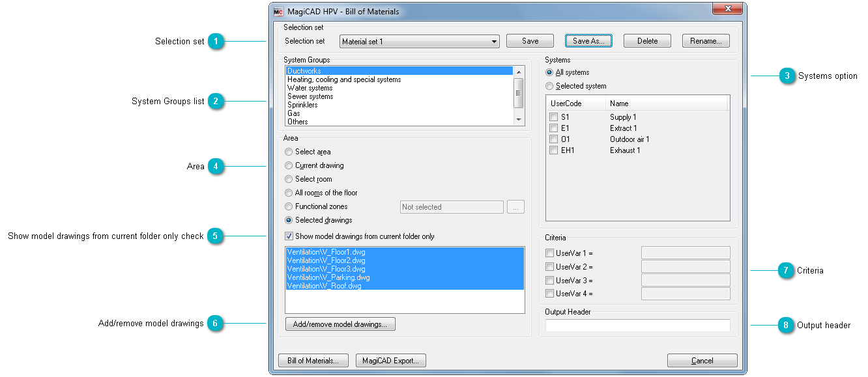Click Bill of Materials... button
The height and width of the screenshot is (377, 868).
[313, 361]
